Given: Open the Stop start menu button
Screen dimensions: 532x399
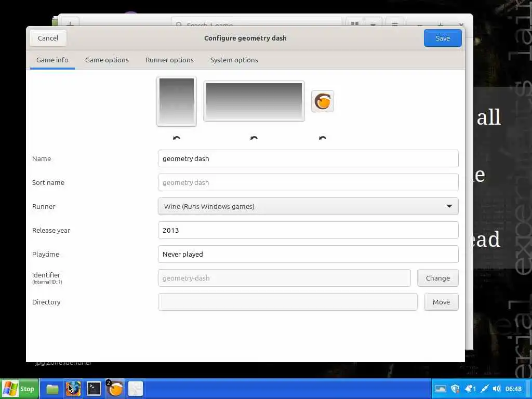Looking at the screenshot, I should point(20,389).
